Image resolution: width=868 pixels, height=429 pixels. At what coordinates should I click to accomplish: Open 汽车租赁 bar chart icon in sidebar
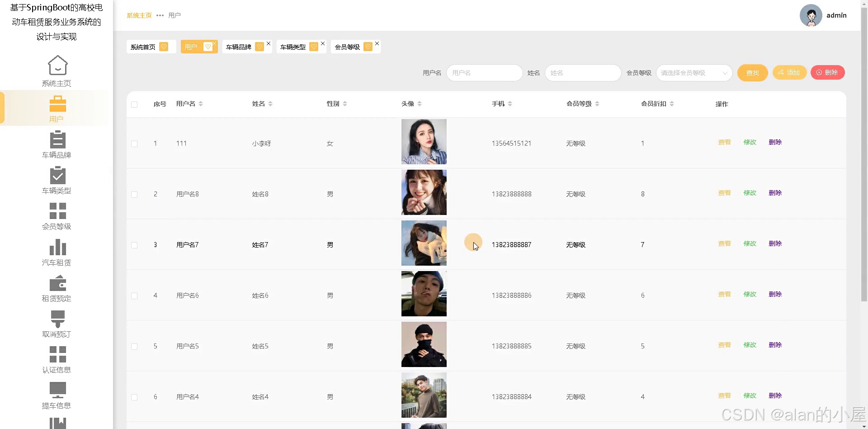(57, 247)
